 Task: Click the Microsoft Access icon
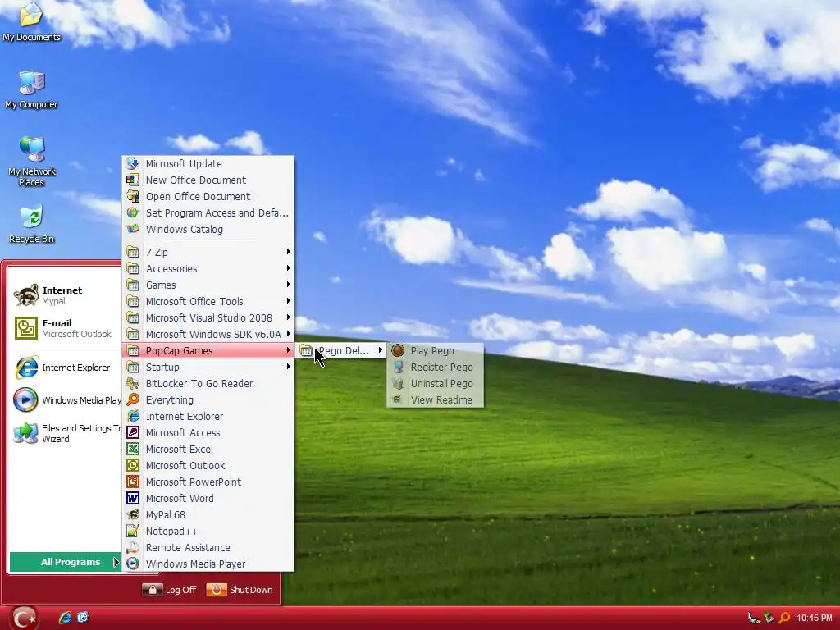[x=133, y=433]
